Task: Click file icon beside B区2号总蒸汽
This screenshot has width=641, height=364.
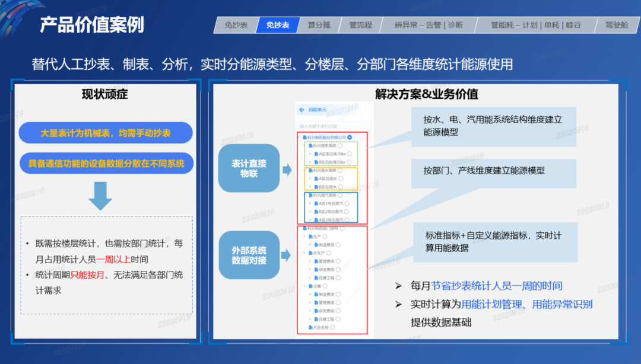Action: [x=316, y=212]
